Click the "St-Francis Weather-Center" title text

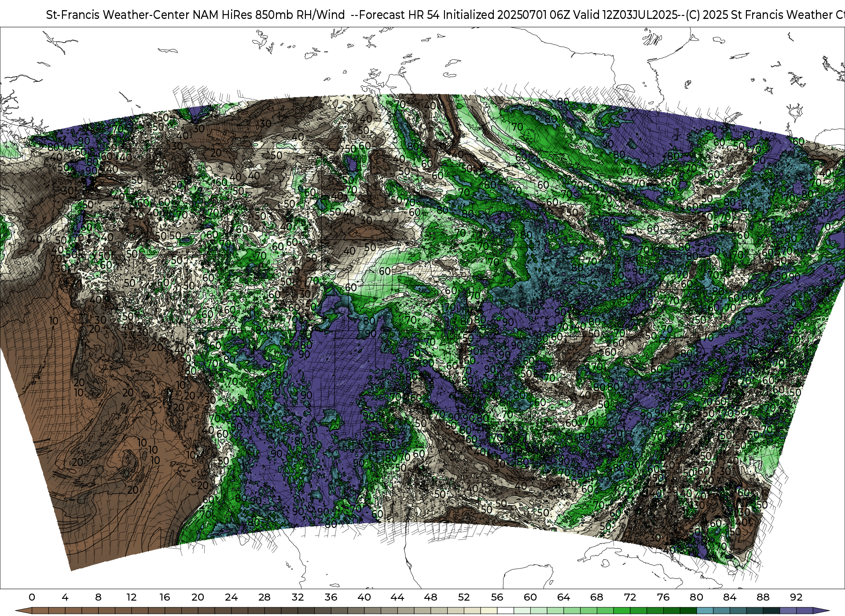coord(118,15)
